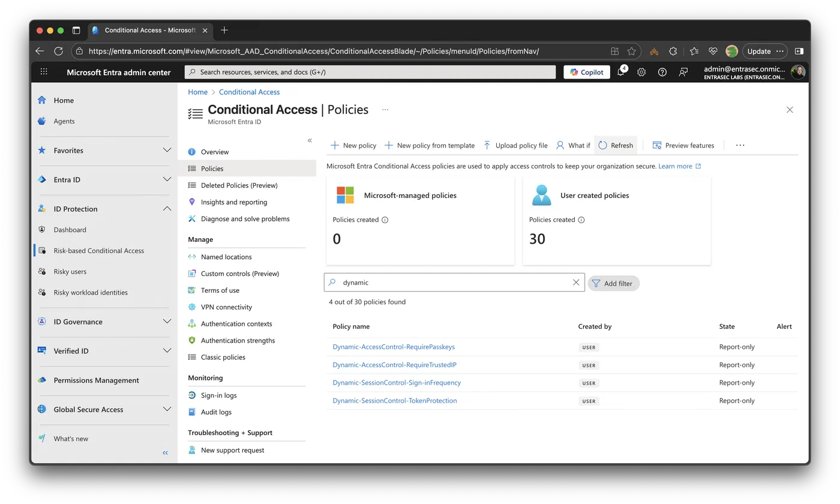Viewport: 840px width, 504px height.
Task: Click info icon beside User created Policies created
Action: 581,220
